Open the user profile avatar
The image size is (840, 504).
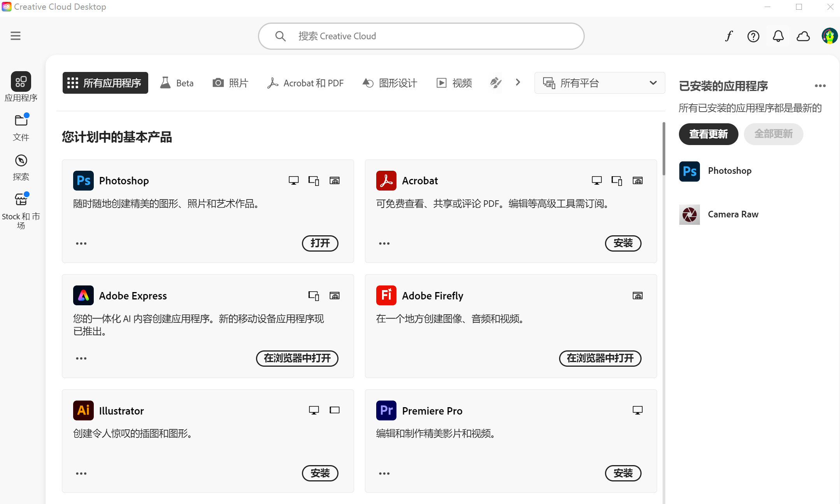pos(829,36)
